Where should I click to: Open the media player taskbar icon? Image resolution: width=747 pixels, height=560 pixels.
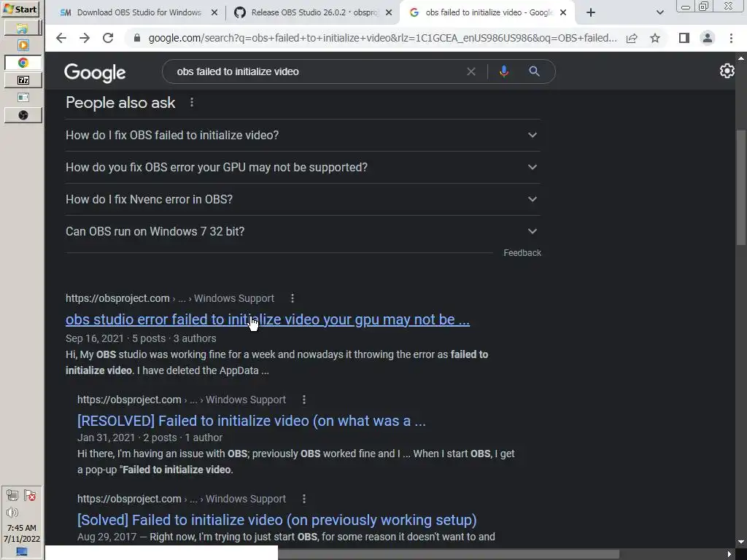pyautogui.click(x=23, y=45)
